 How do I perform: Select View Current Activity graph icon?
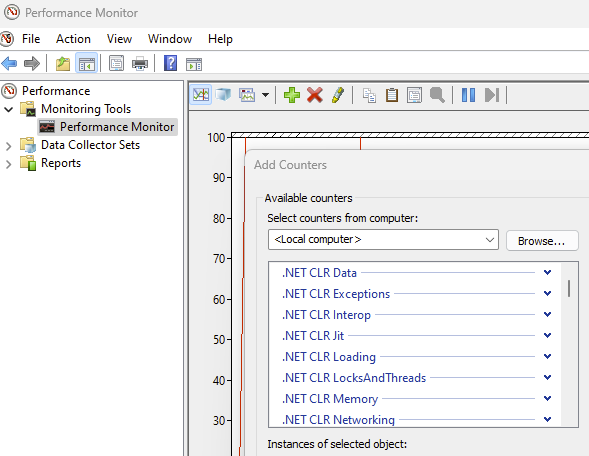click(x=201, y=95)
